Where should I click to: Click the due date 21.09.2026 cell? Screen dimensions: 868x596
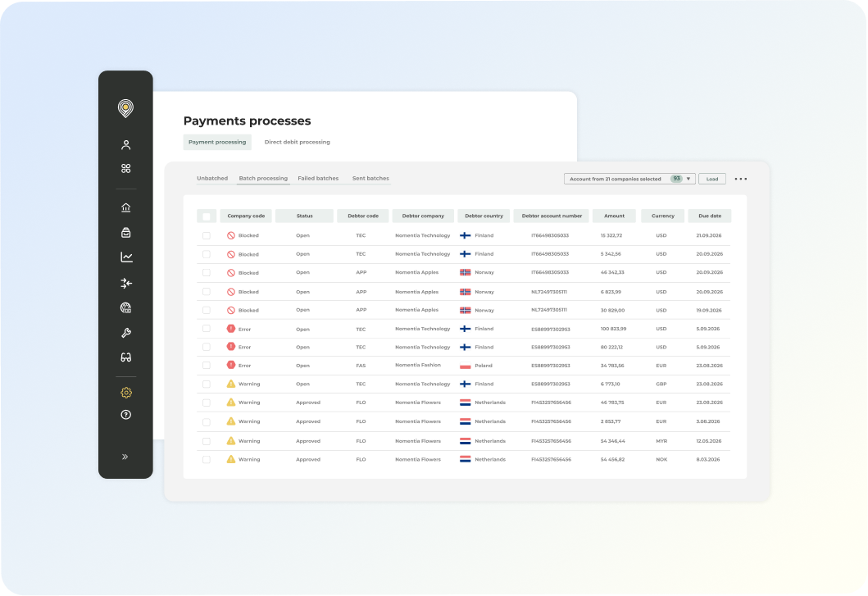point(708,235)
